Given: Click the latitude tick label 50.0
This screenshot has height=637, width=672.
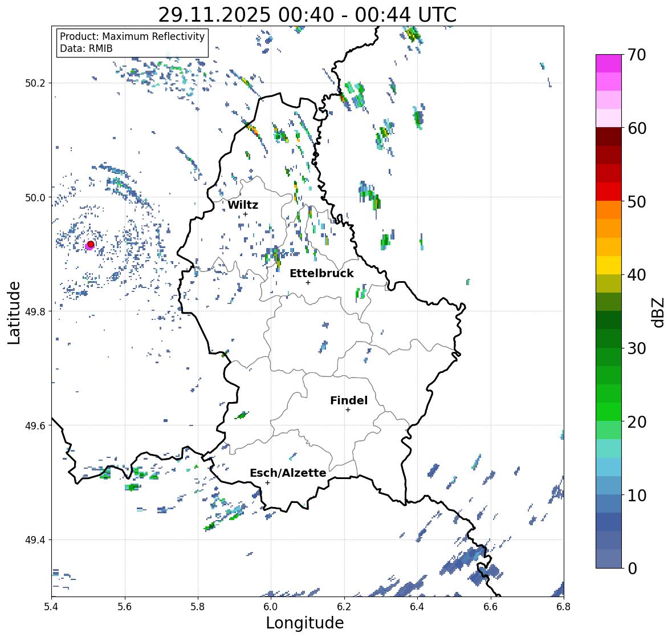Looking at the screenshot, I should 35,198.
